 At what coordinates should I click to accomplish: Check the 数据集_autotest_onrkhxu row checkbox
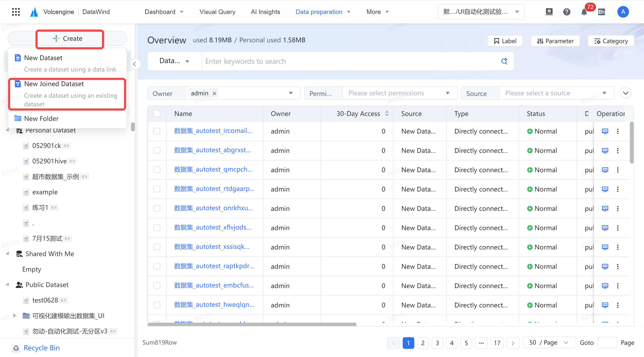pyautogui.click(x=157, y=208)
